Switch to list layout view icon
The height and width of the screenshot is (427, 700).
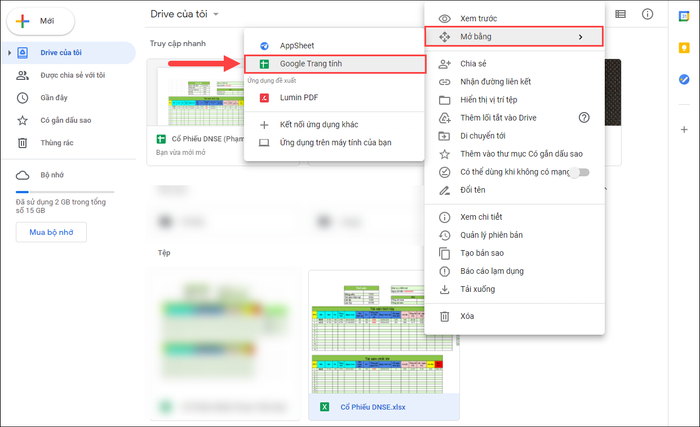[620, 14]
